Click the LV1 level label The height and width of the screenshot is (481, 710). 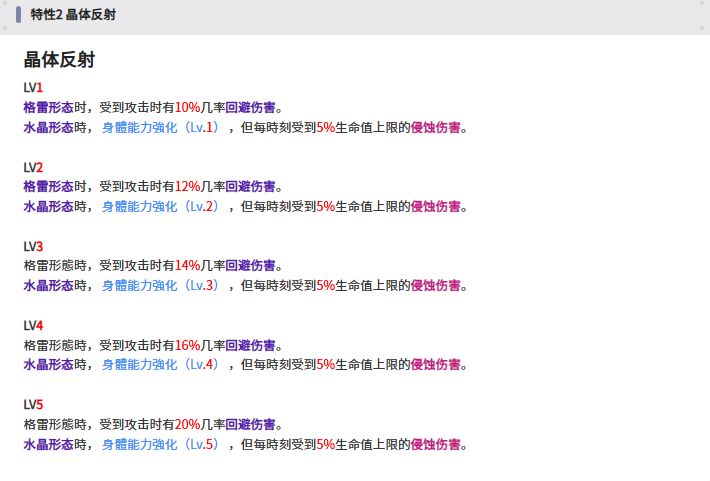(33, 87)
